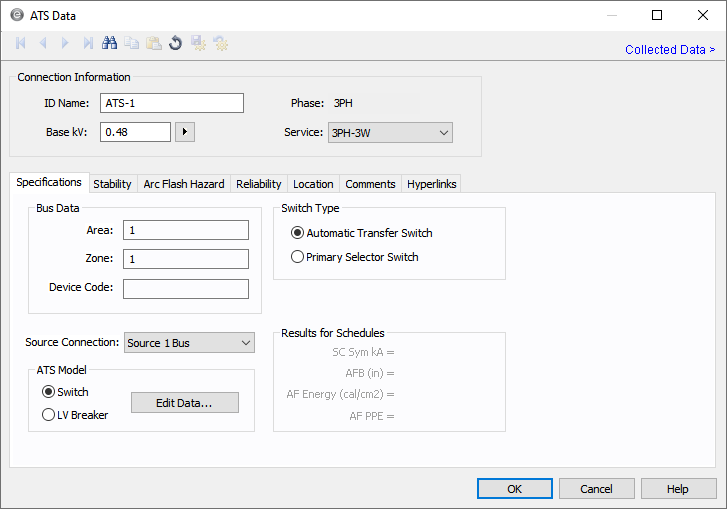Click the Copy toolbar icon
The image size is (727, 509).
pos(132,43)
